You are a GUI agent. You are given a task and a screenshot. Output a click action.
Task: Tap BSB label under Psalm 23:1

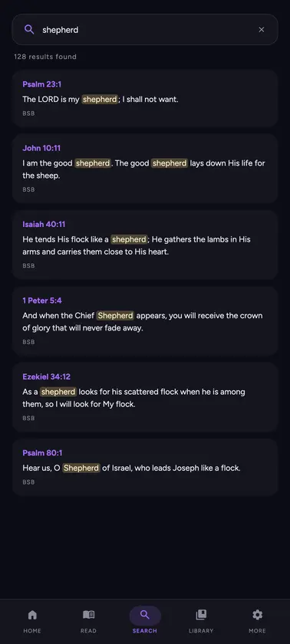pyautogui.click(x=28, y=113)
